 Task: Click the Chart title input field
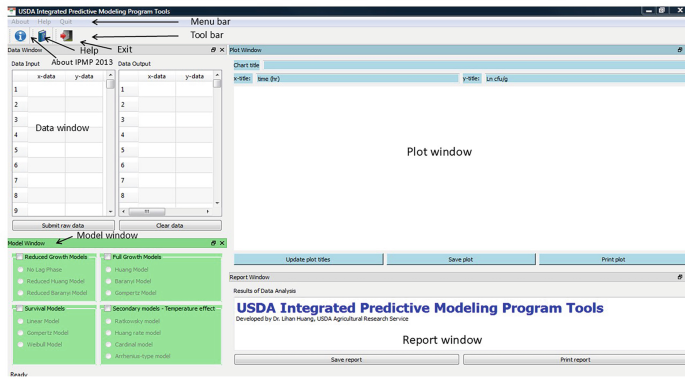(x=474, y=65)
